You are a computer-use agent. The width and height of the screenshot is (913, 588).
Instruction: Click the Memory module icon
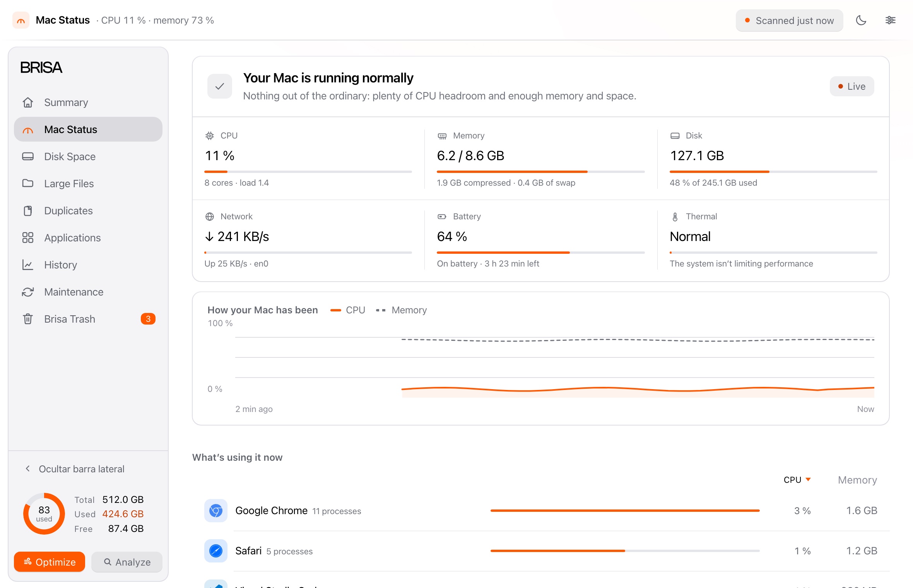(442, 136)
